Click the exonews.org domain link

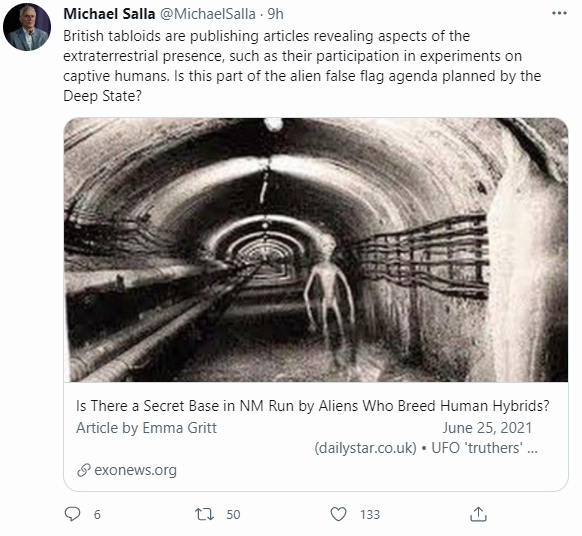pos(135,470)
